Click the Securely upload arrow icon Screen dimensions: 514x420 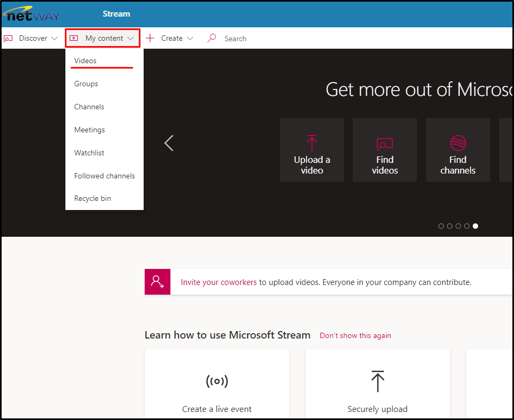coord(377,381)
